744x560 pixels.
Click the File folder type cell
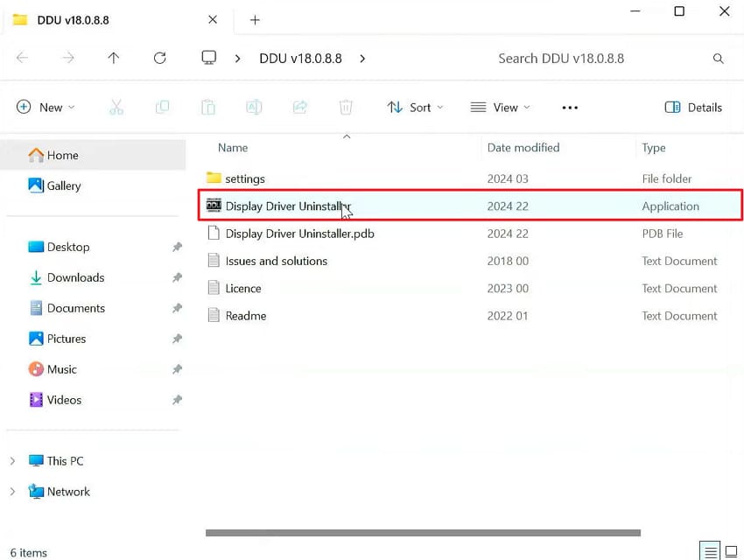point(667,178)
